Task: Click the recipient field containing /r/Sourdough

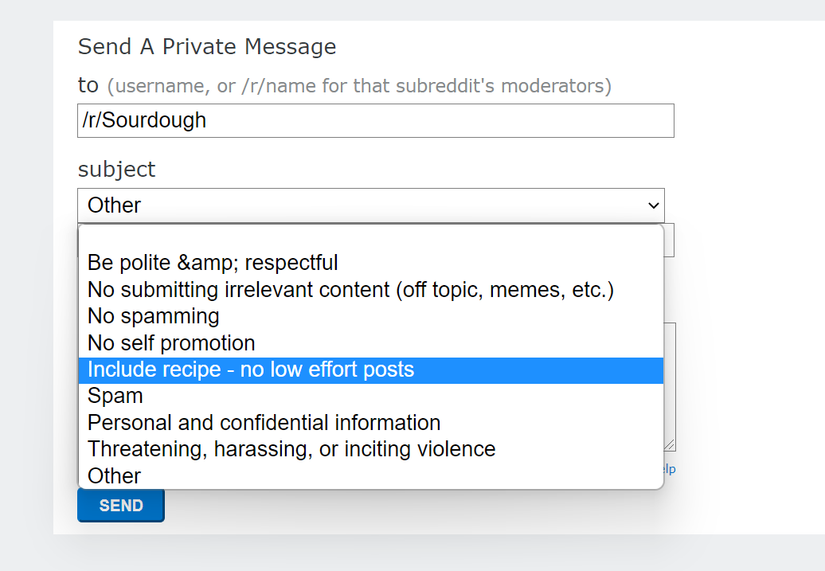Action: pyautogui.click(x=375, y=121)
